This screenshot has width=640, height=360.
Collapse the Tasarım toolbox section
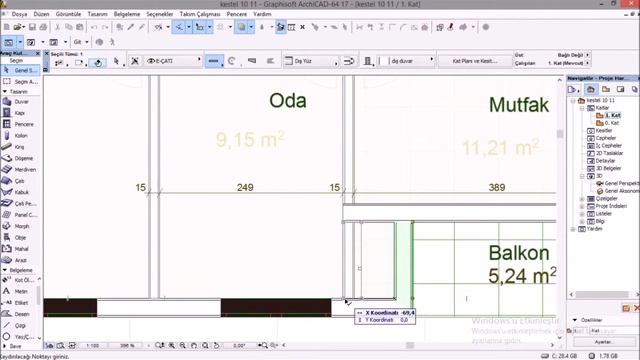pos(5,92)
